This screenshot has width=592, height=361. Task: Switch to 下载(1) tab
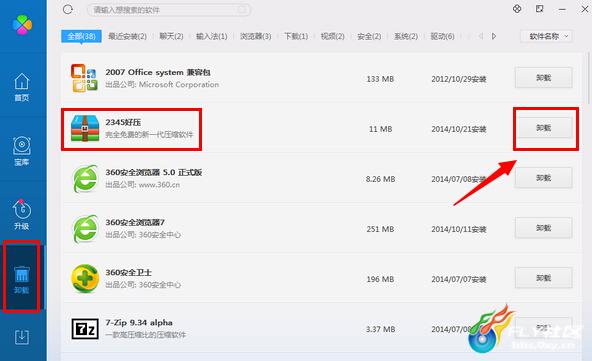(296, 36)
